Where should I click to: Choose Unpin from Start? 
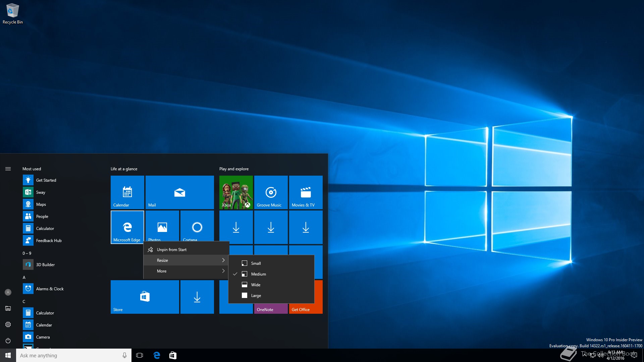point(186,250)
